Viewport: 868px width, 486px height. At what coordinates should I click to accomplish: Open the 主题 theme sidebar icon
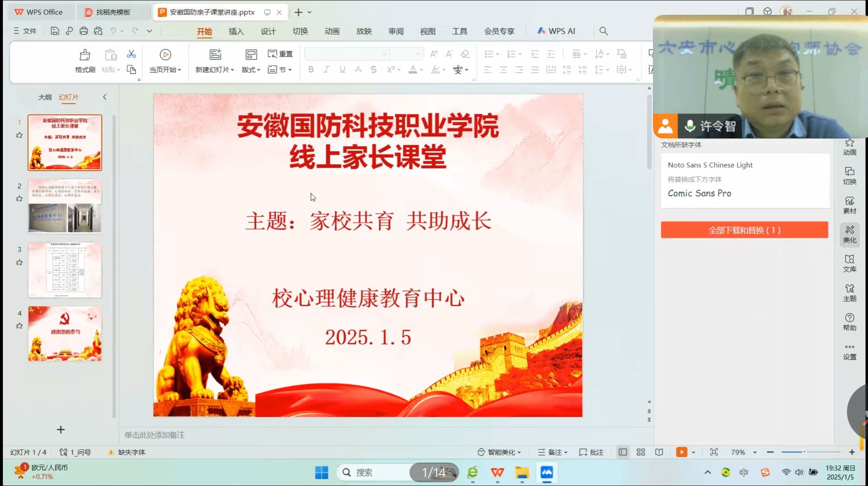click(x=849, y=292)
